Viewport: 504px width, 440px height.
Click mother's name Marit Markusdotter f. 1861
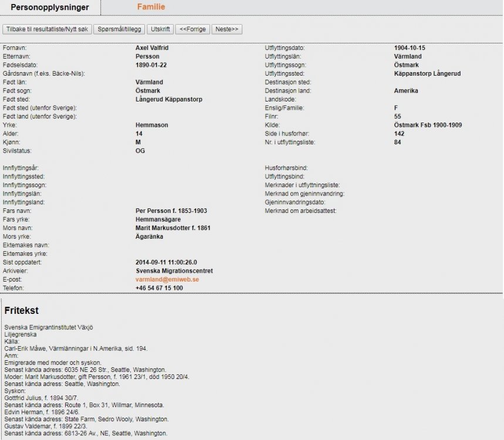(x=172, y=228)
